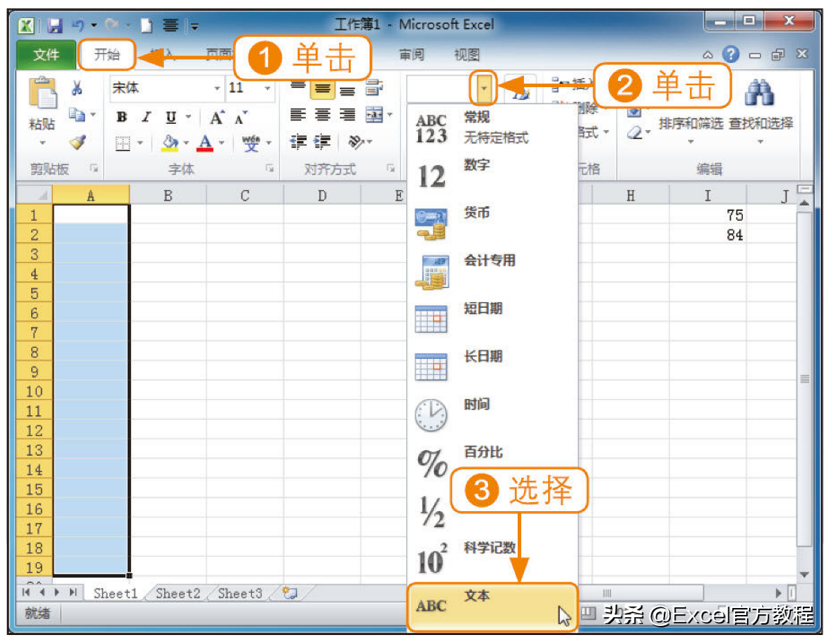
Task: Open the 排序和筛选 sort and filter dropdown
Action: pos(690,141)
